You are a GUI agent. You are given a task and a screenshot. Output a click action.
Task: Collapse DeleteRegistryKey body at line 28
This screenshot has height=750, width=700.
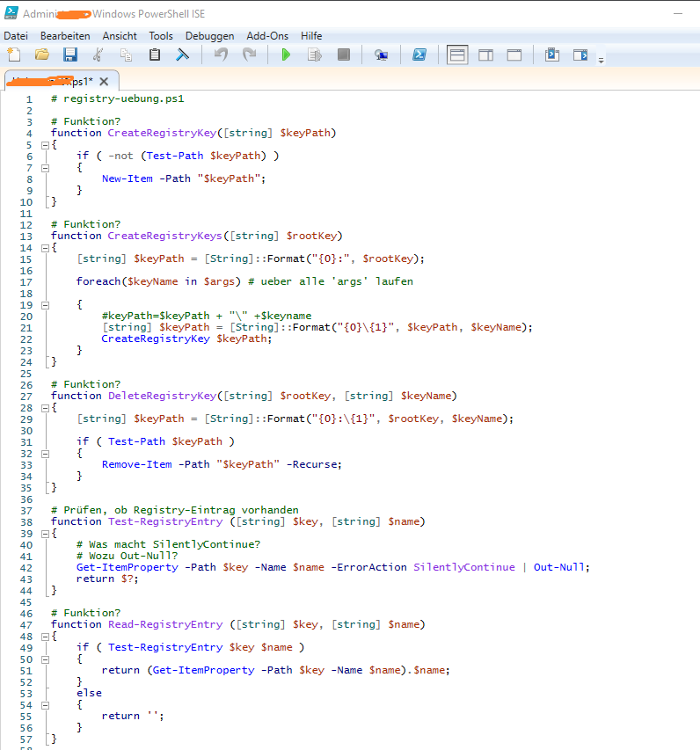[x=45, y=408]
